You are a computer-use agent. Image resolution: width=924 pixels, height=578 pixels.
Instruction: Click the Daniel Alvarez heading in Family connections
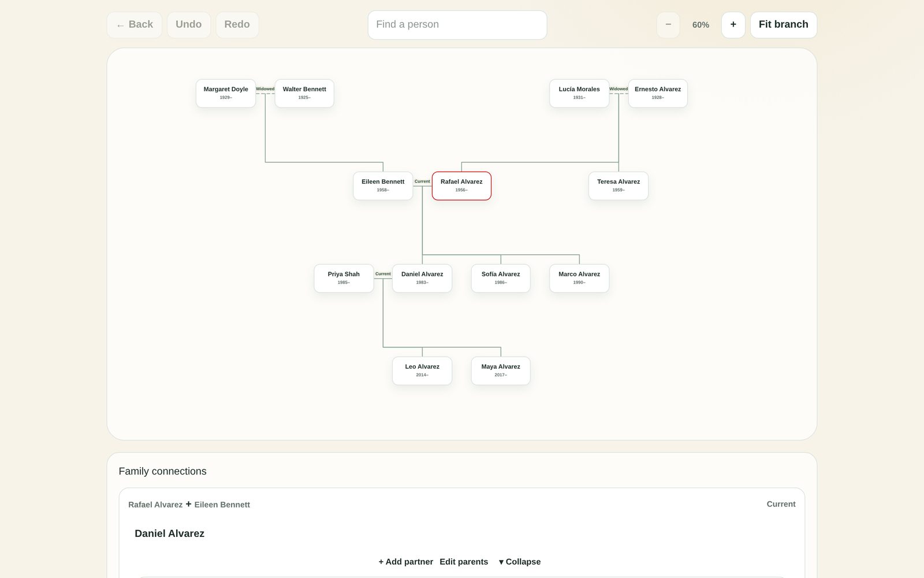coord(169,533)
